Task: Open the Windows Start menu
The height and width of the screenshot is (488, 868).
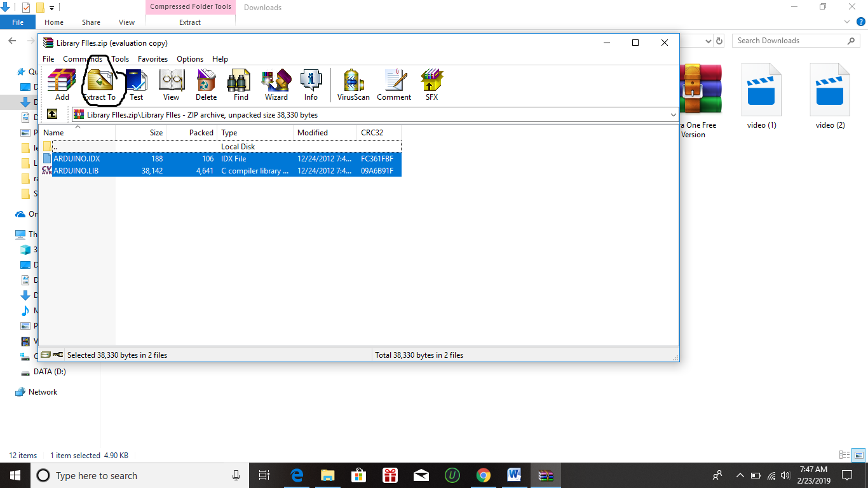Action: click(x=15, y=475)
